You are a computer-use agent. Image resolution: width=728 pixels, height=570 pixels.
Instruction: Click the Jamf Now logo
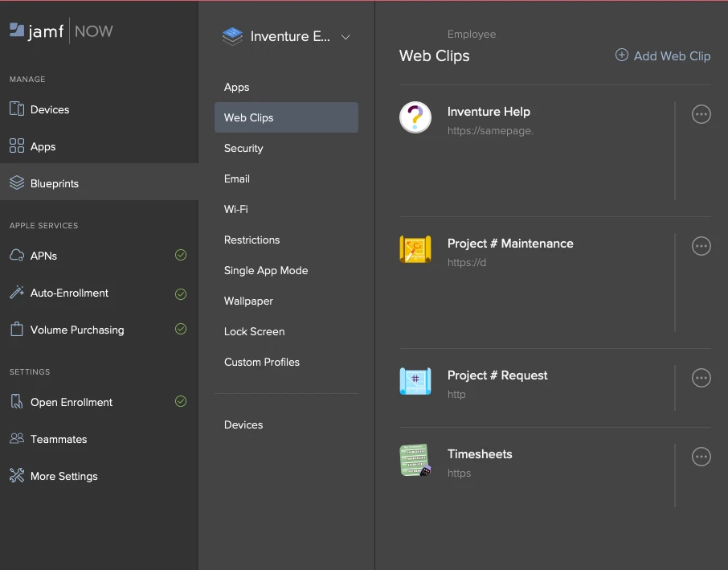click(x=61, y=31)
